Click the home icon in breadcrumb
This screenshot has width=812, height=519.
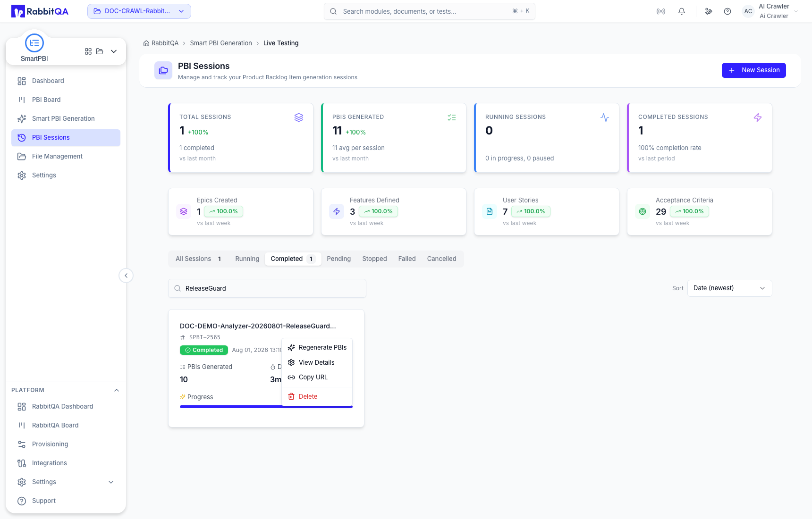(x=146, y=43)
